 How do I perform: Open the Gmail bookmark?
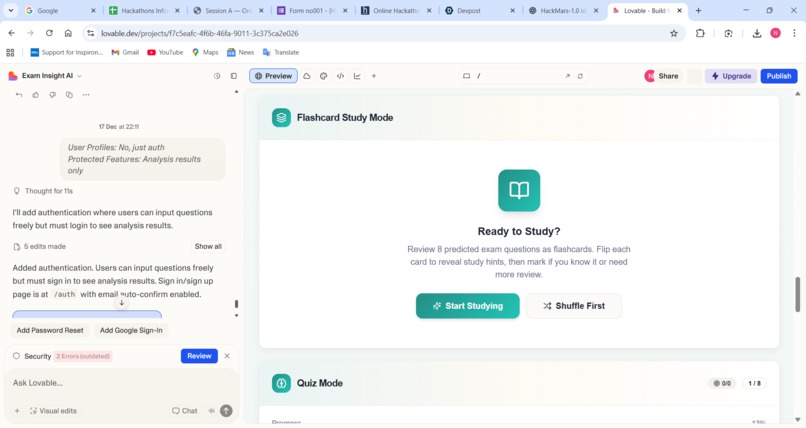coord(125,52)
